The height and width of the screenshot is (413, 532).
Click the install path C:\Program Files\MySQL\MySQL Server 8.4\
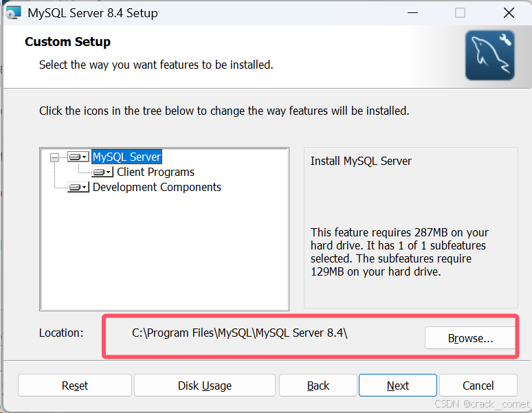pos(239,333)
